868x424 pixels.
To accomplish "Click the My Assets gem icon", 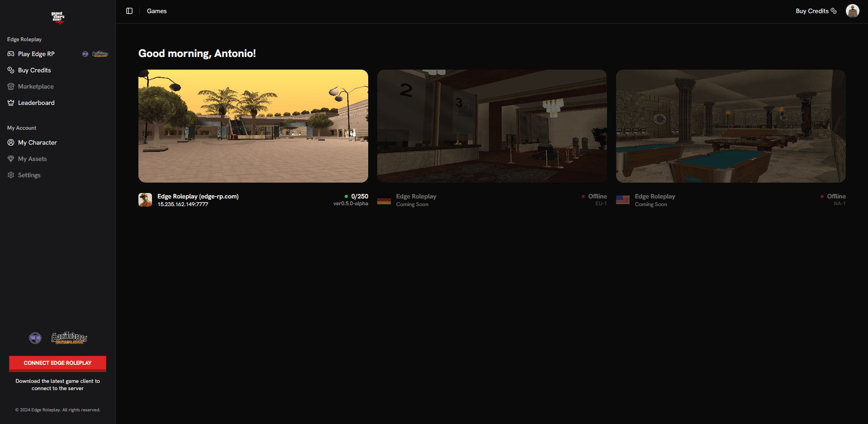I will click(11, 159).
